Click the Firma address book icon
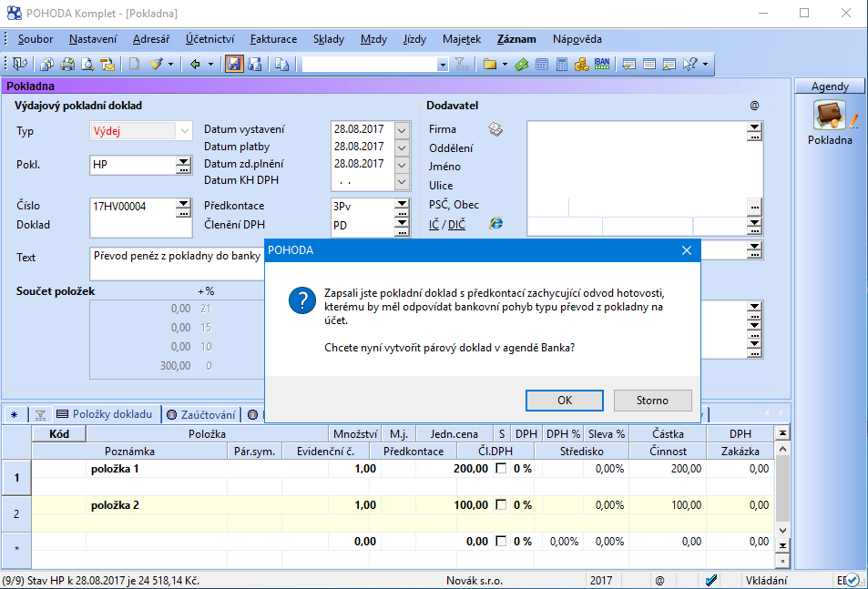868x589 pixels. [495, 129]
